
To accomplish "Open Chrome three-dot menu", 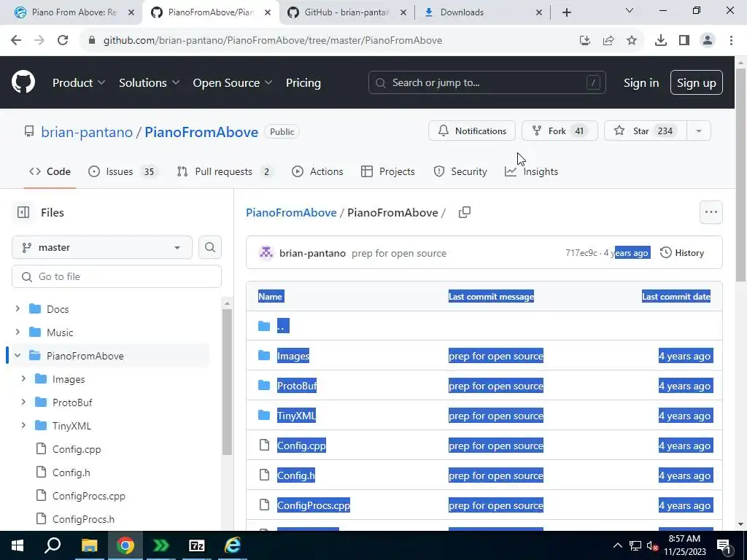I will (731, 41).
